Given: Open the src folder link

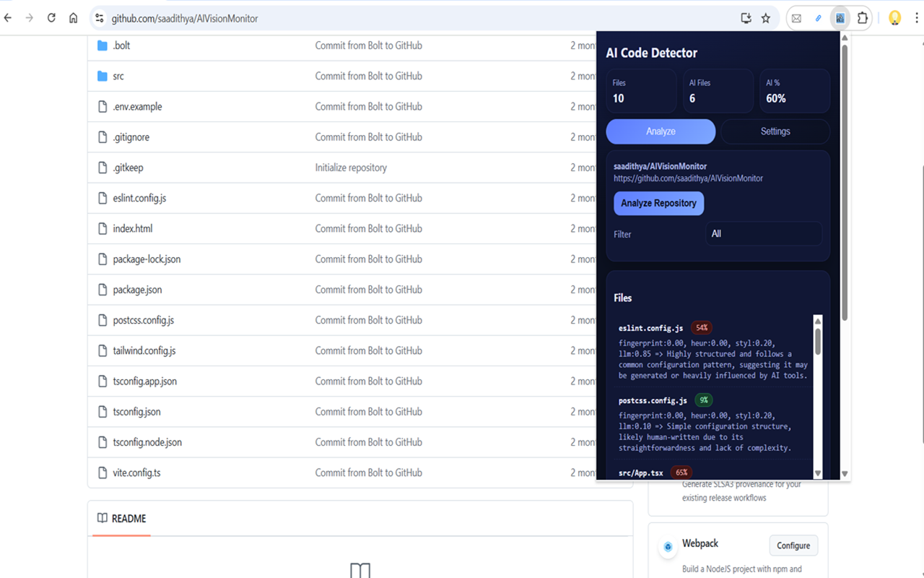Looking at the screenshot, I should pos(118,76).
